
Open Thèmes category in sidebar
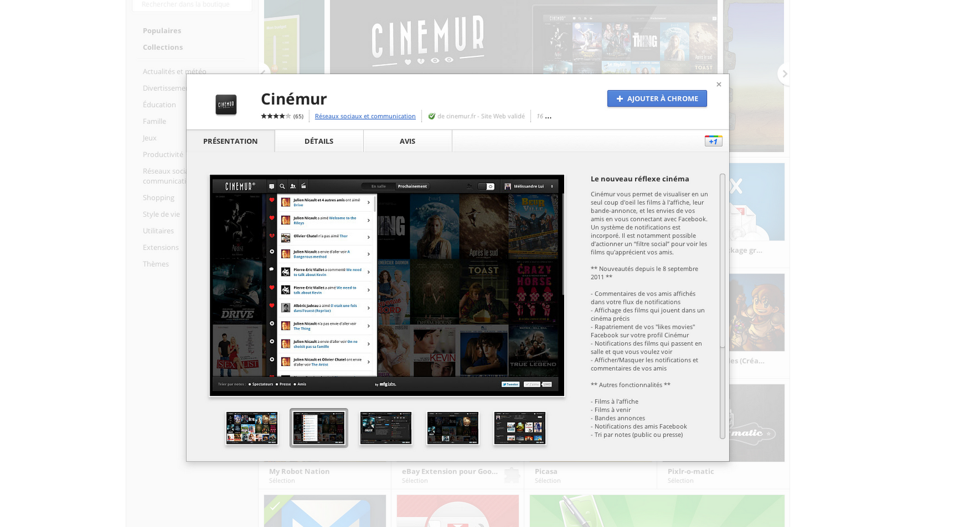pyautogui.click(x=156, y=264)
